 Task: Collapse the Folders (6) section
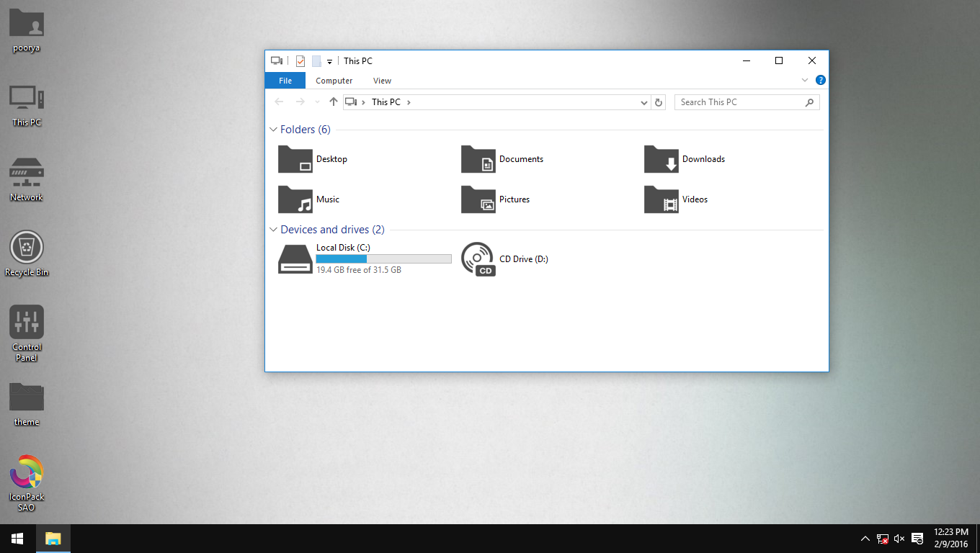tap(273, 129)
